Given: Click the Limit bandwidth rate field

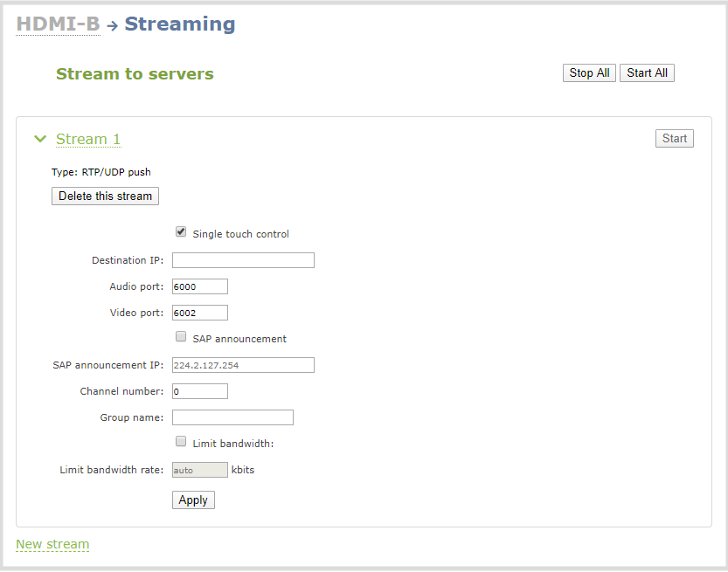Looking at the screenshot, I should tap(200, 470).
